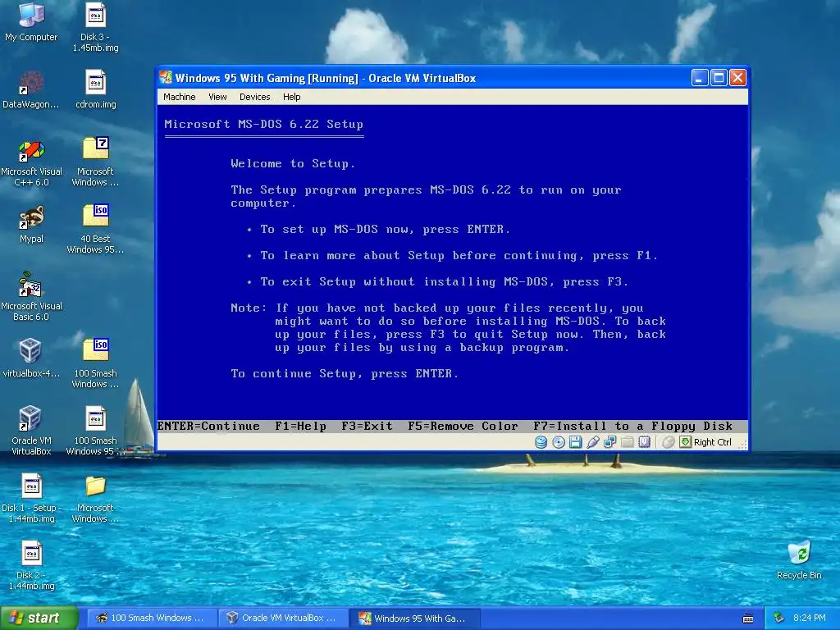The height and width of the screenshot is (630, 840).
Task: Select the My Computer desktop icon
Action: (31, 22)
